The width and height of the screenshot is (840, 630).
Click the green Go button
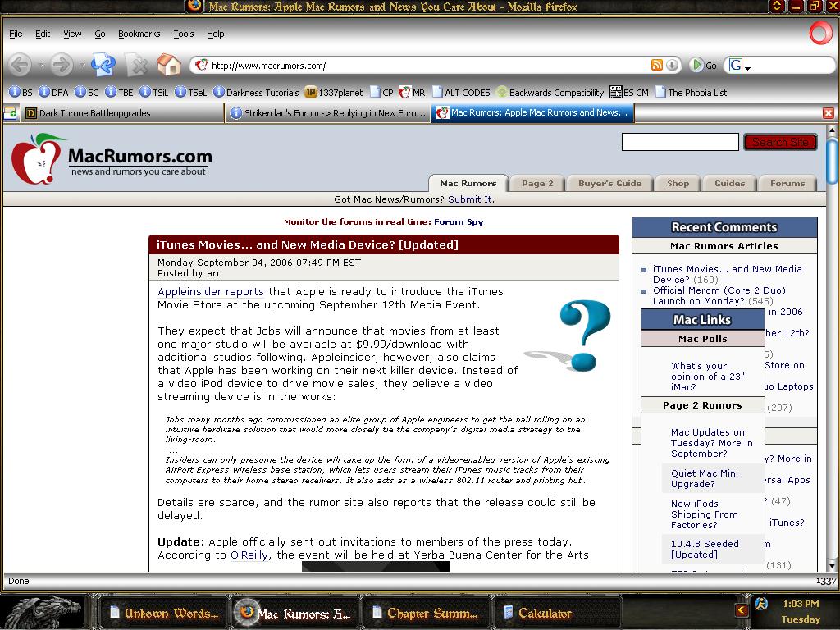pos(703,66)
